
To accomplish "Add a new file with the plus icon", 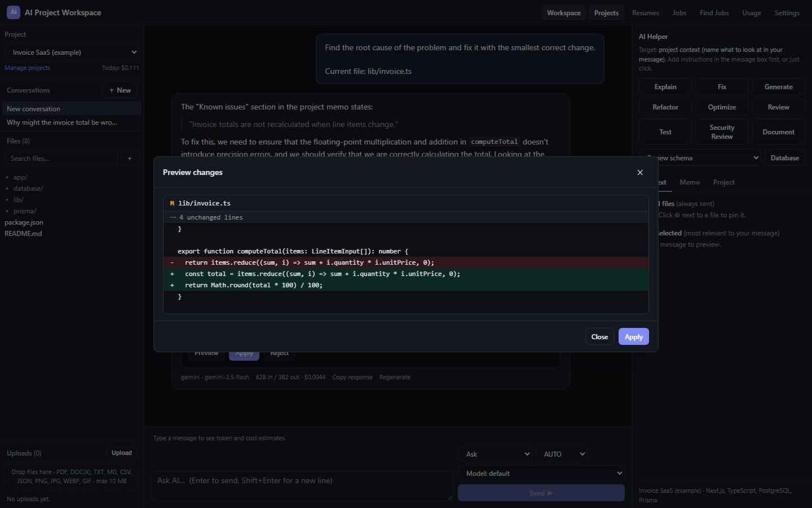I will (x=130, y=159).
